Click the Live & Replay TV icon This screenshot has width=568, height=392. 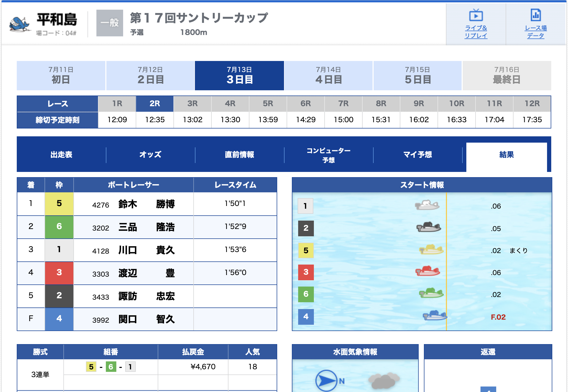(x=476, y=15)
